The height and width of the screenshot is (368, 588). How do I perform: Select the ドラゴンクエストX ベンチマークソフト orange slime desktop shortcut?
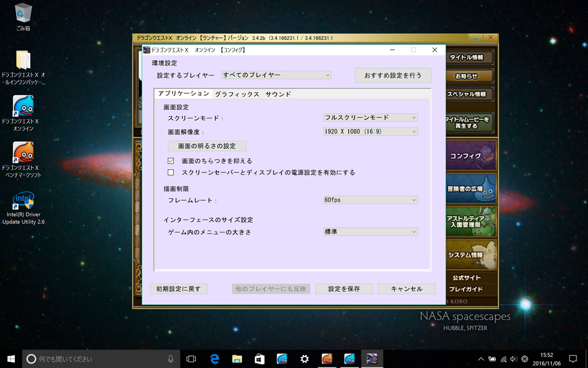tap(23, 159)
